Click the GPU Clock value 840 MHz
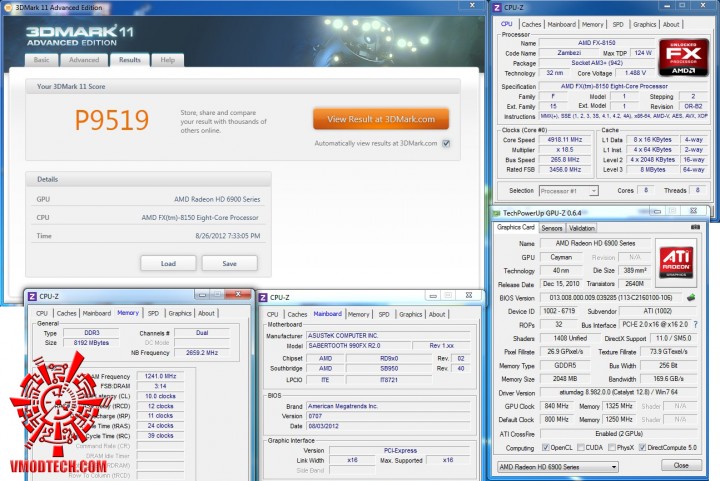Image resolution: width=720 pixels, height=481 pixels. tap(557, 406)
